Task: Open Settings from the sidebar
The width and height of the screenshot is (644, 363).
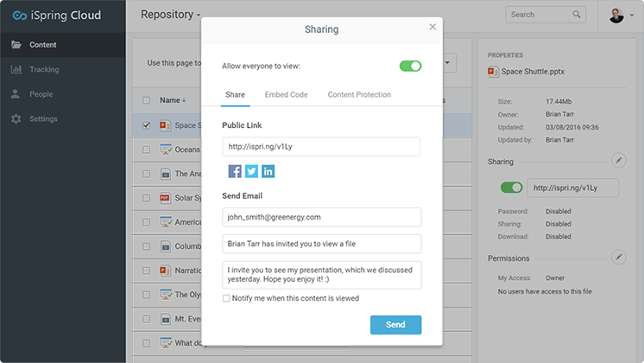Action: (x=63, y=118)
